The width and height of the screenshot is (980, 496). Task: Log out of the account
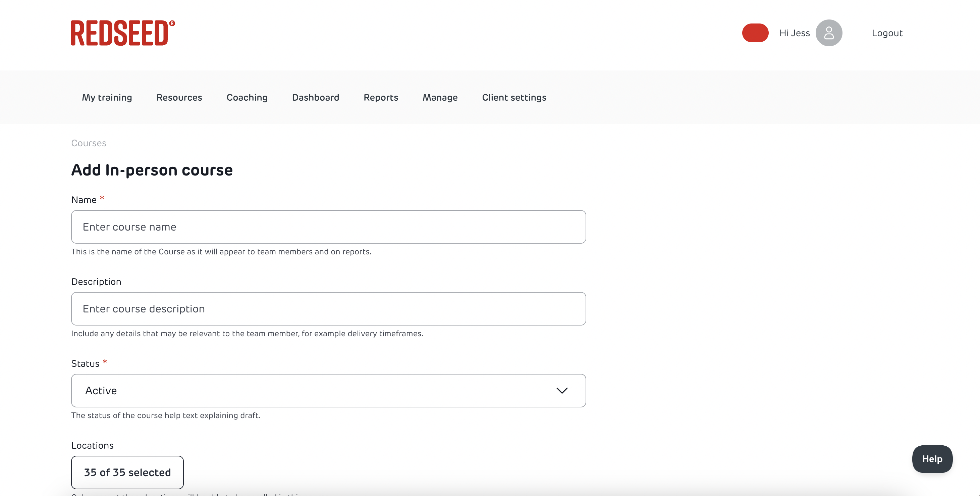[x=887, y=33]
